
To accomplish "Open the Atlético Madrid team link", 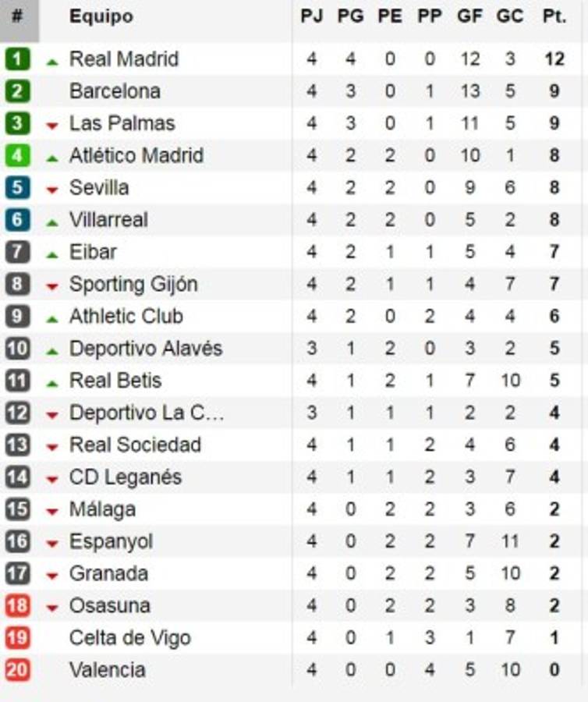I will (136, 155).
